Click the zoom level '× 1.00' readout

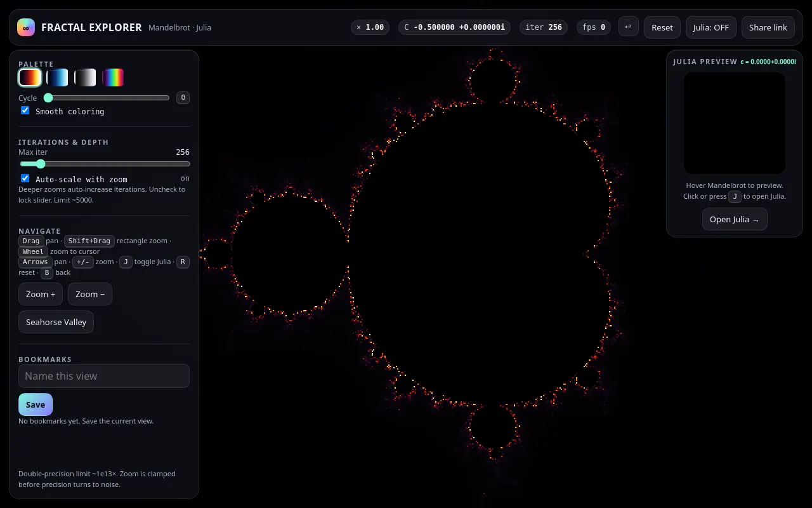370,27
